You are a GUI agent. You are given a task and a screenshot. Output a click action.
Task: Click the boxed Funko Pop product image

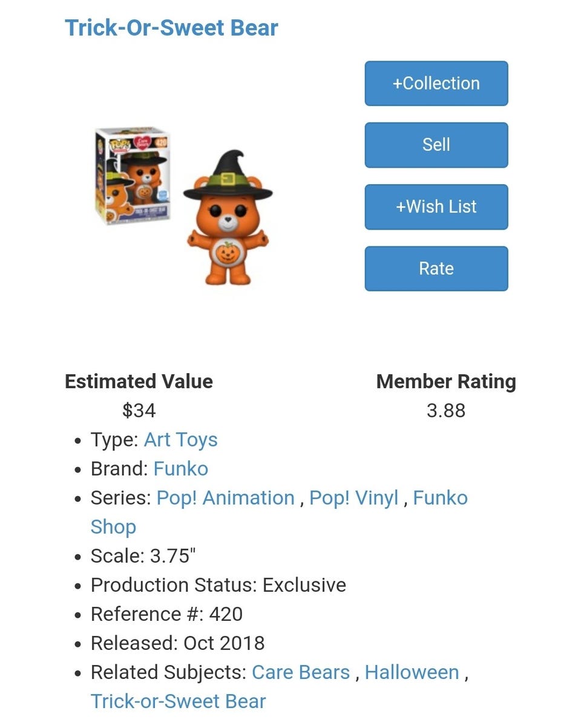tap(132, 176)
